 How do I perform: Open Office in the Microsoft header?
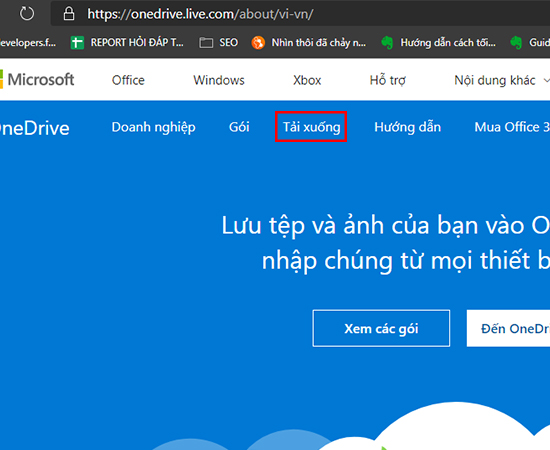coord(128,80)
